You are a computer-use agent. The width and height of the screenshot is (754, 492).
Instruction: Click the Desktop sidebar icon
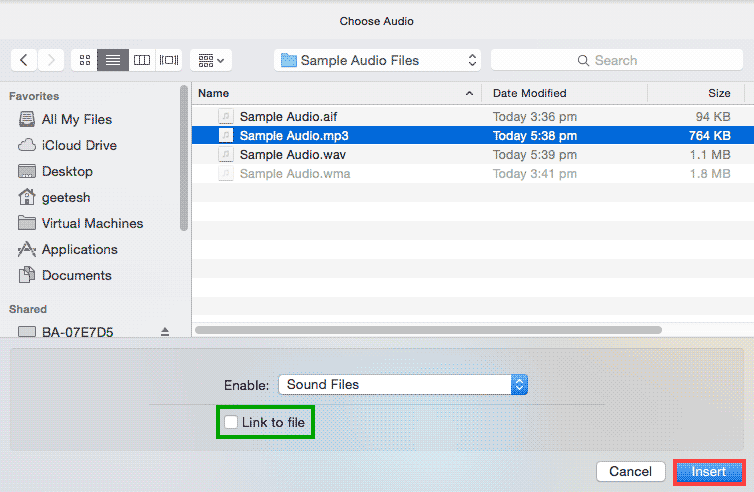click(x=27, y=171)
